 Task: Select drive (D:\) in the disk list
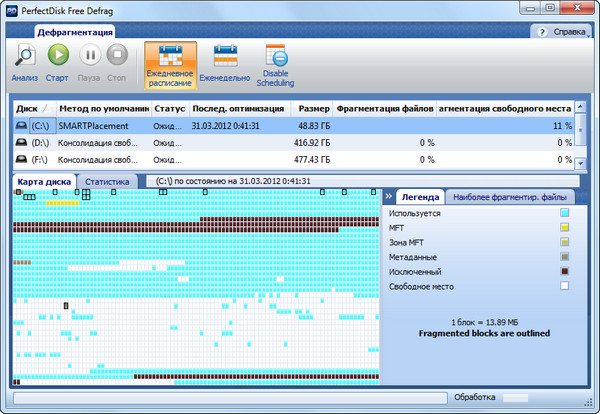(40, 143)
